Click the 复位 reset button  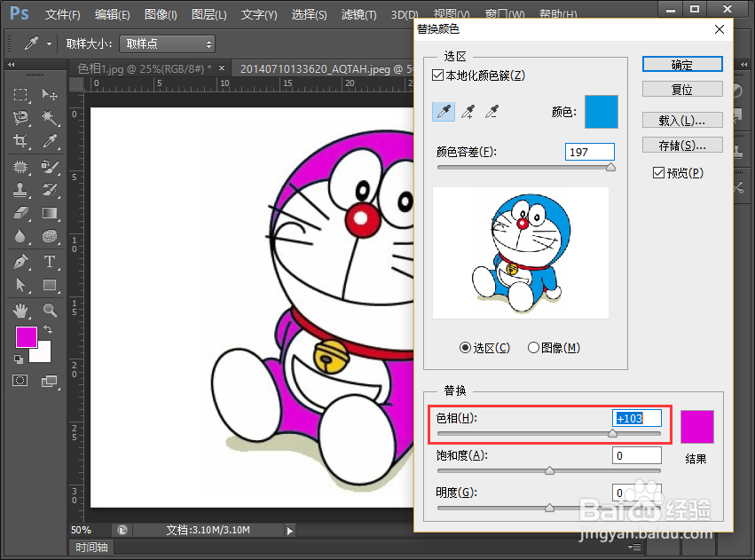click(x=682, y=89)
